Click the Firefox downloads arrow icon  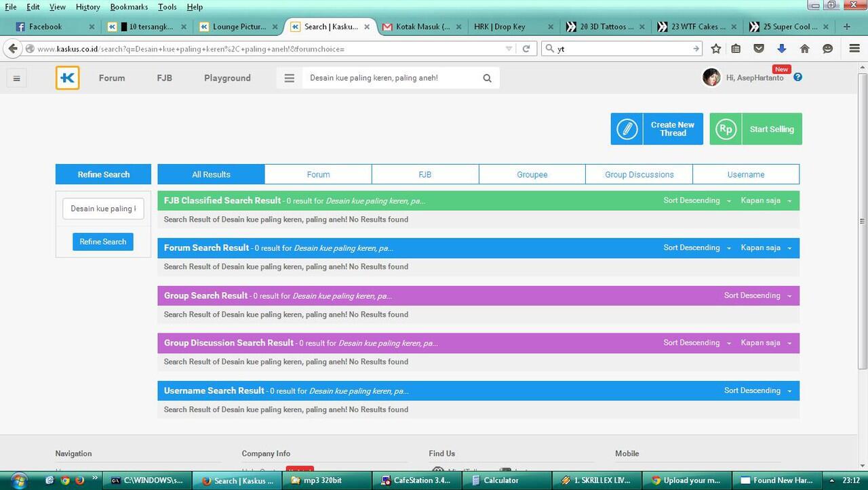(x=781, y=49)
